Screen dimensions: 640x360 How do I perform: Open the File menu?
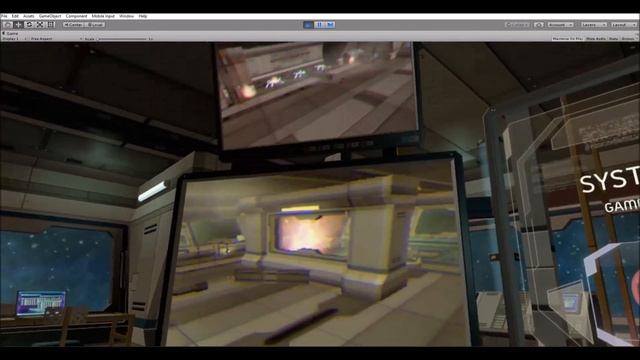tap(4, 16)
